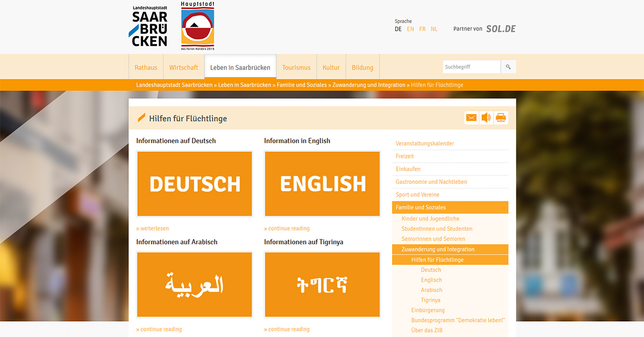644x337 pixels.
Task: Open the Wirtschaft menu
Action: tap(184, 68)
